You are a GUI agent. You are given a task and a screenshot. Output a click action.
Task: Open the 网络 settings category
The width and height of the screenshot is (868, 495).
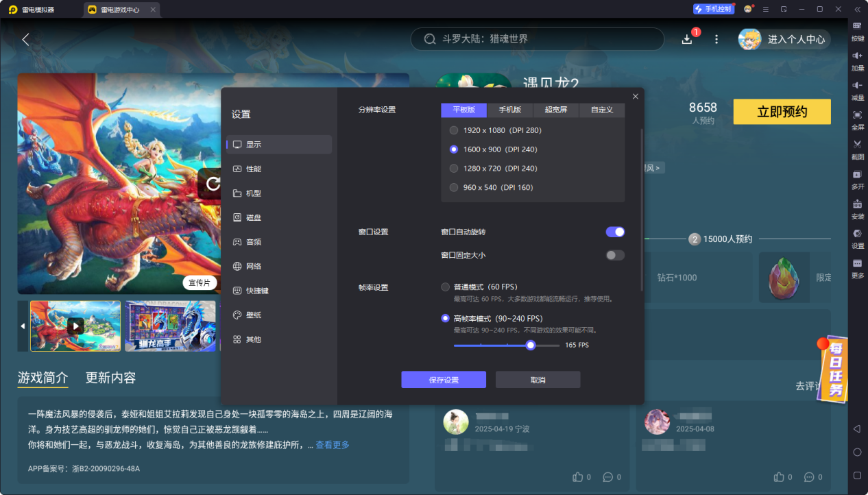(279, 266)
